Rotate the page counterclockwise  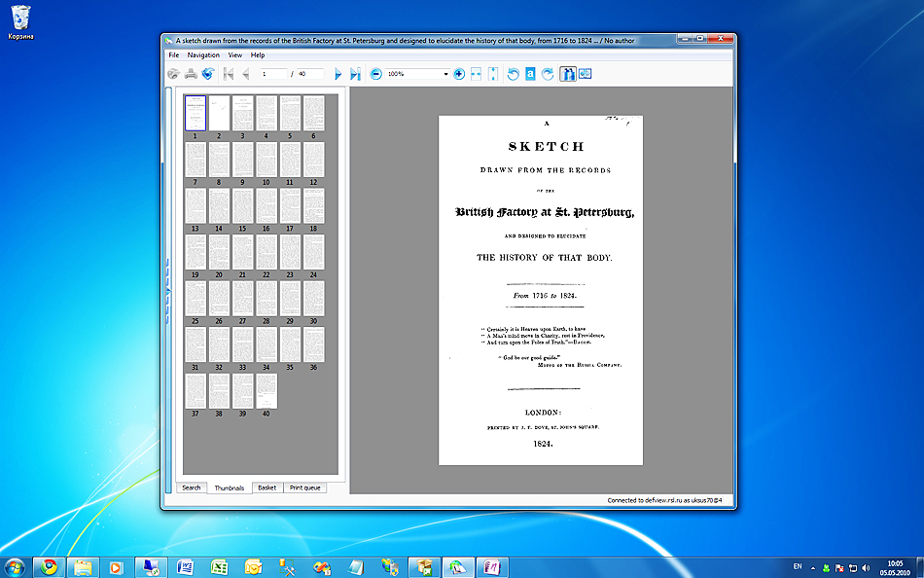click(x=514, y=74)
